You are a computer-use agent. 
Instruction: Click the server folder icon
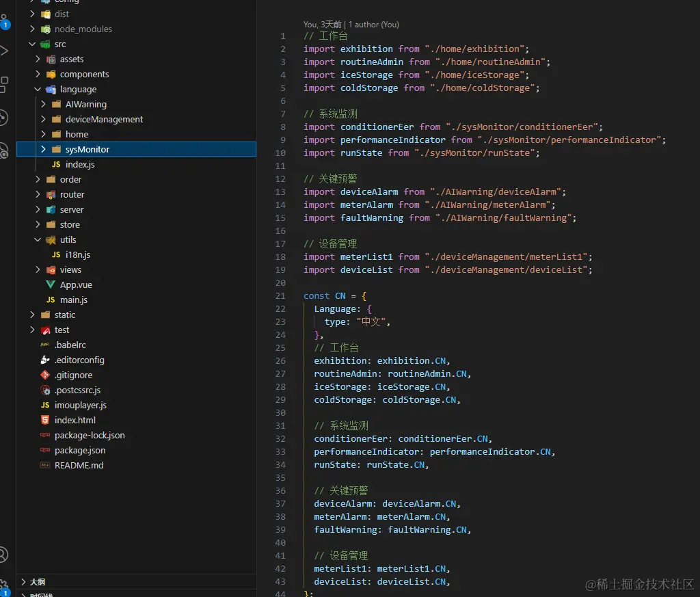pyautogui.click(x=51, y=210)
